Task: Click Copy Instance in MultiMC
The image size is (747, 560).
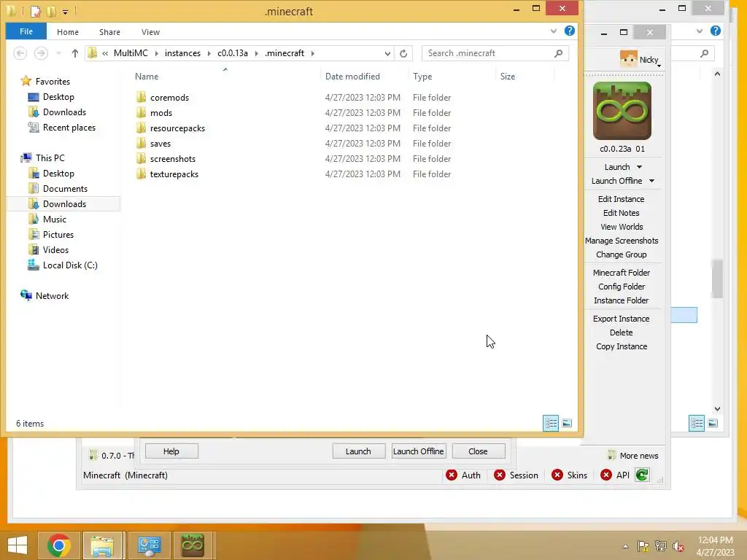Action: pyautogui.click(x=622, y=346)
